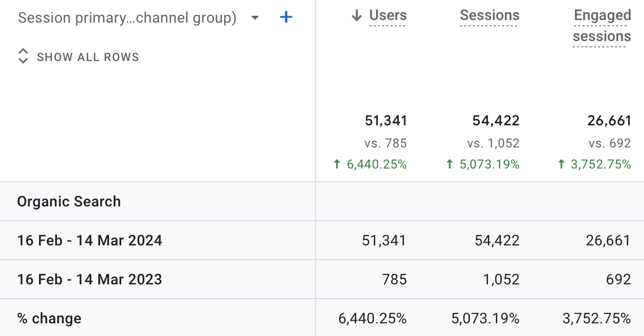Click the Engaged sessions value 26,661 in 2024 row
This screenshot has width=644, height=336.
(x=609, y=241)
